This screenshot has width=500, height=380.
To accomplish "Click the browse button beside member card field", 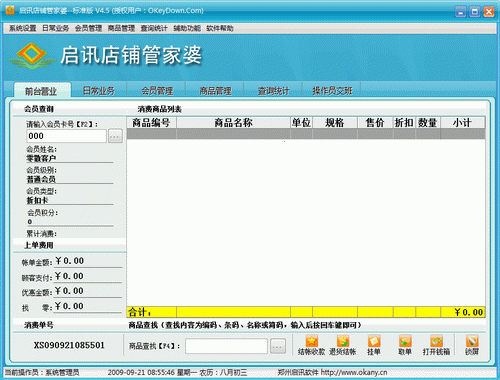I will click(115, 136).
